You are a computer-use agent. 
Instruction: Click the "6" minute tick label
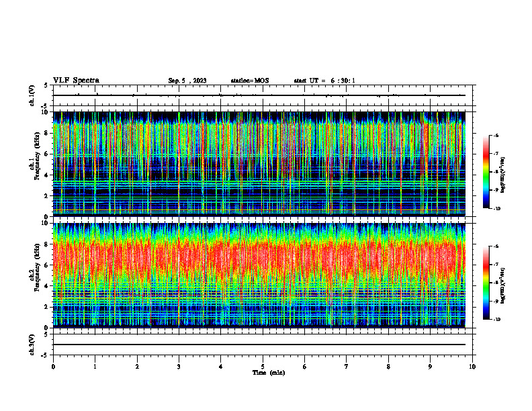coord(305,367)
